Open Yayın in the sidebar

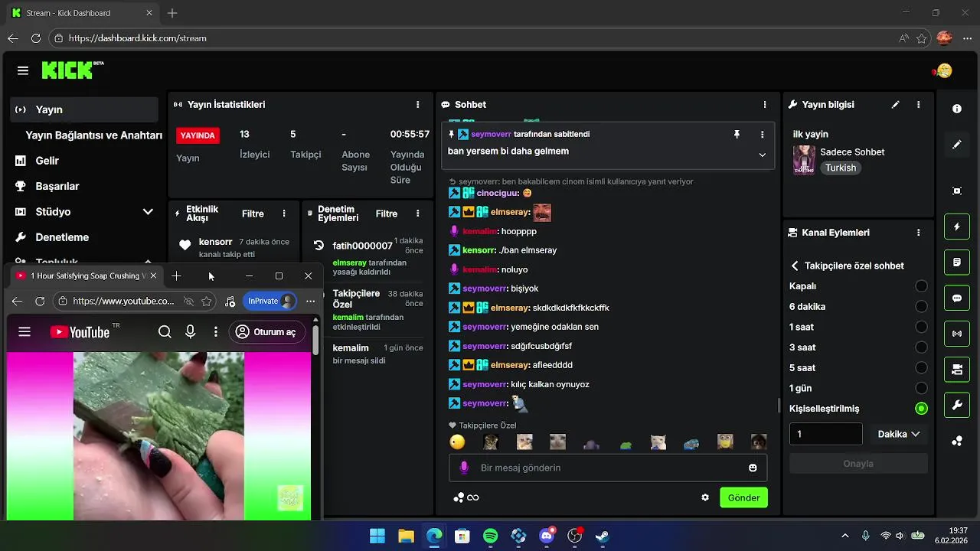[84, 109]
